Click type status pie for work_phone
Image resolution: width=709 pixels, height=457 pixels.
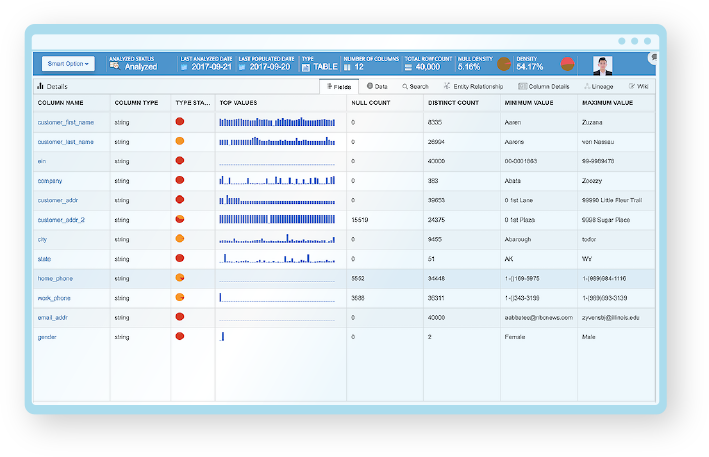click(180, 297)
